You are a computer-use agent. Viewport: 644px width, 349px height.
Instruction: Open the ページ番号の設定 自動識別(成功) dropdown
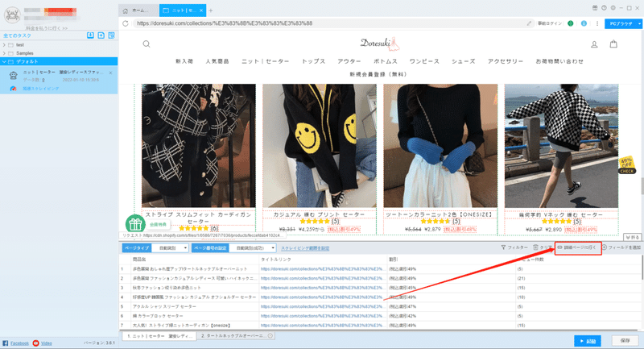252,248
